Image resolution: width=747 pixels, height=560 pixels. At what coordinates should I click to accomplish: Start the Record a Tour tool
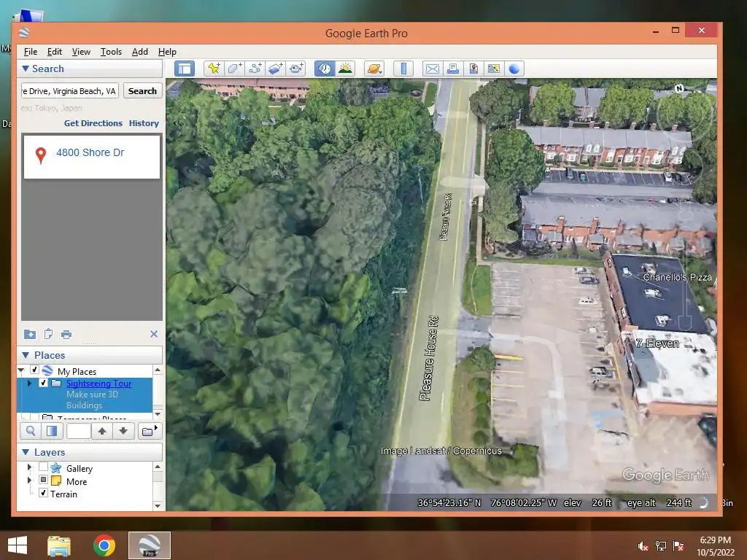point(296,69)
